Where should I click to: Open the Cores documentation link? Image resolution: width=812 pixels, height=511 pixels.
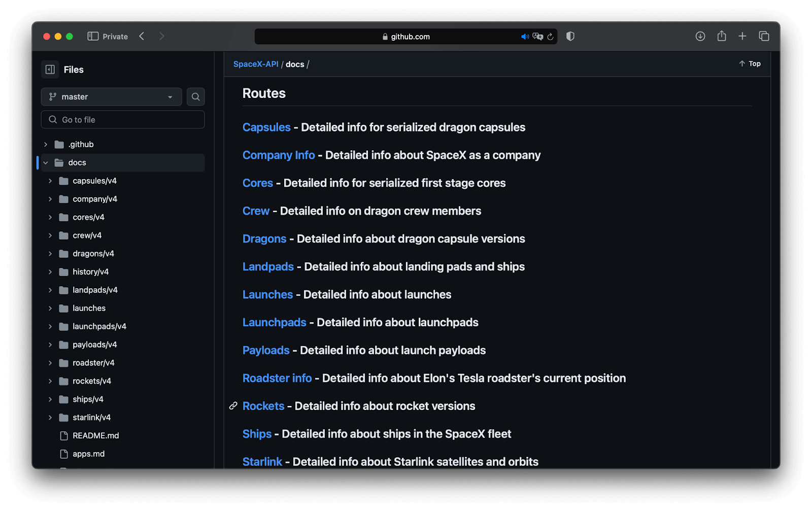(258, 183)
